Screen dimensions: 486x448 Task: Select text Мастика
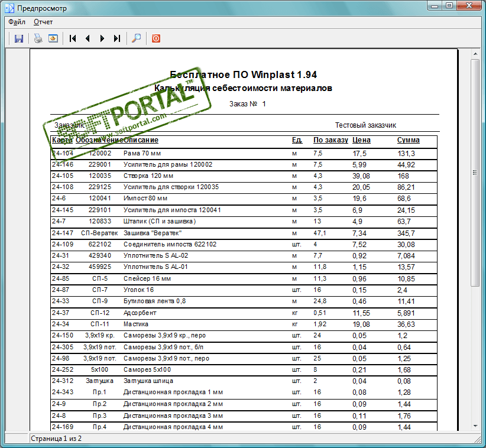[x=136, y=324]
